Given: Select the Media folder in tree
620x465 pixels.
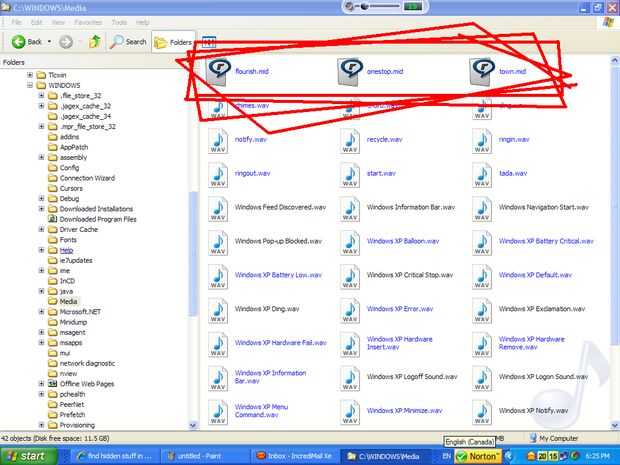Looking at the screenshot, I should tap(68, 301).
